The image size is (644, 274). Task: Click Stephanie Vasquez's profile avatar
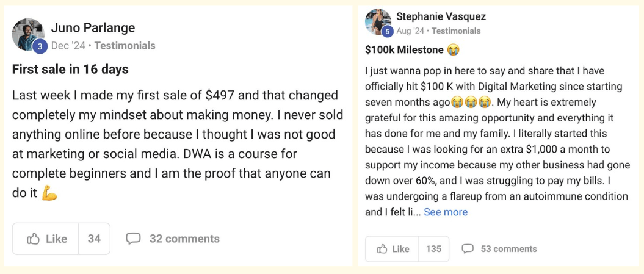click(377, 21)
